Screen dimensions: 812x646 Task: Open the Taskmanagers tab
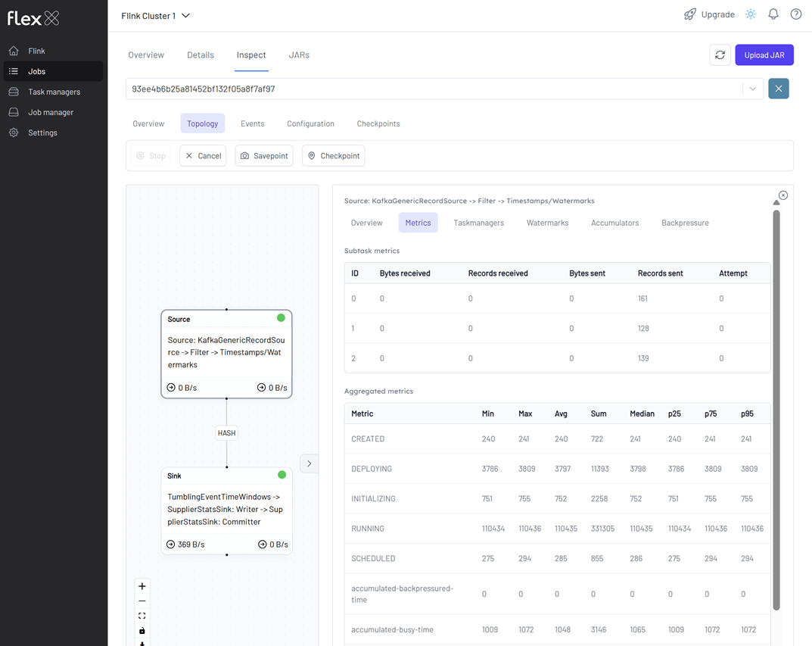478,223
